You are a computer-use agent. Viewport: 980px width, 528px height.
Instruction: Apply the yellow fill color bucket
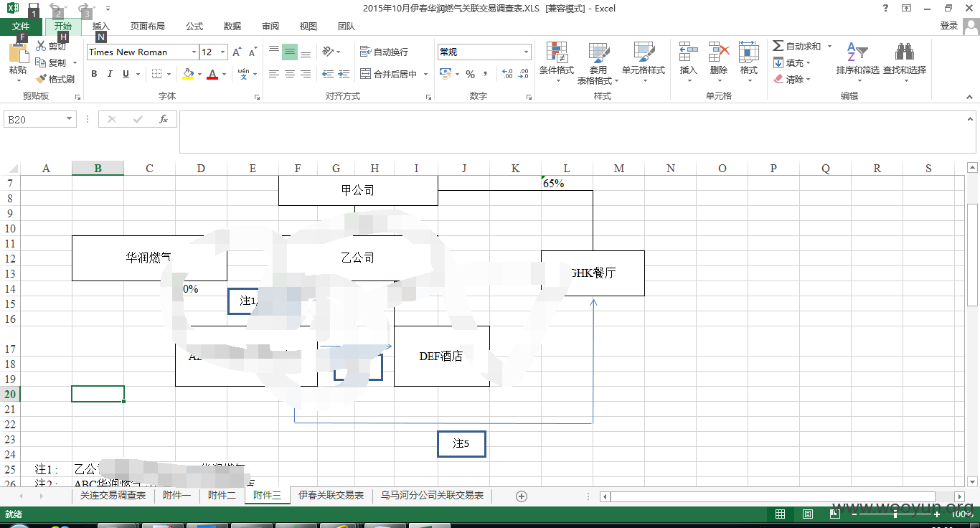click(188, 74)
